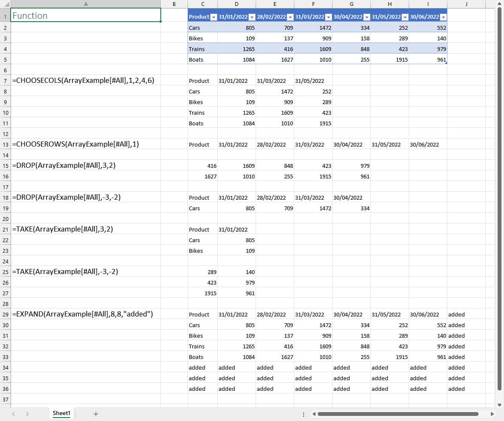The height and width of the screenshot is (421, 504).
Task: Click the vertical scrollbar up arrow
Action: click(x=499, y=4)
